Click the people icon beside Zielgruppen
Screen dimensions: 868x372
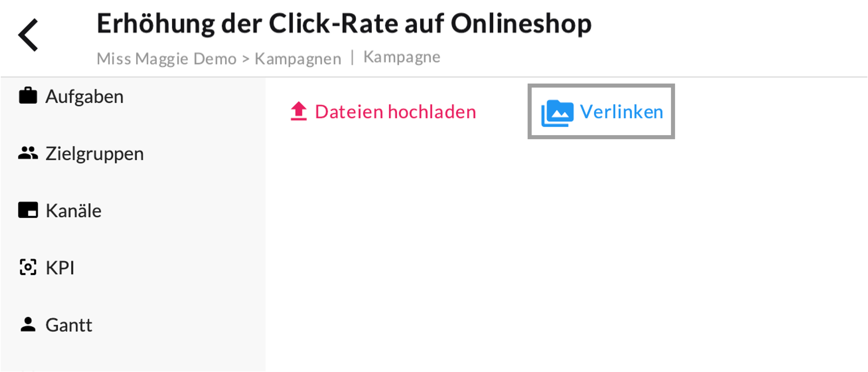[x=28, y=153]
